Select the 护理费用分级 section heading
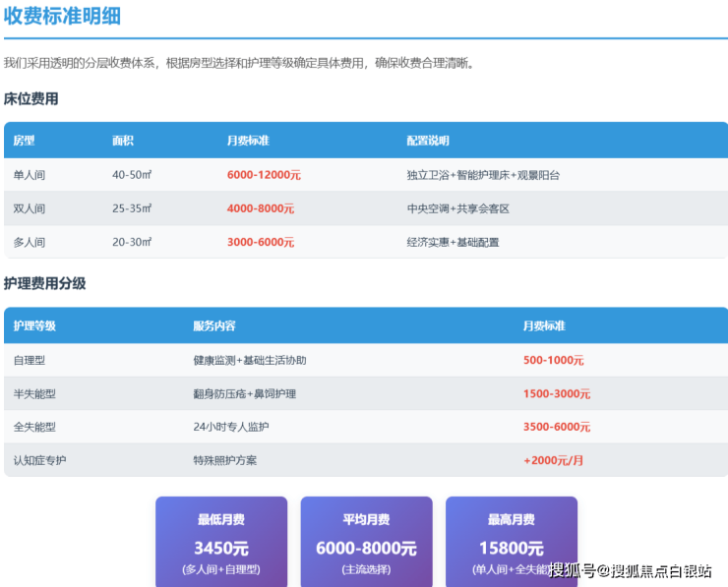This screenshot has width=728, height=587. click(x=44, y=283)
